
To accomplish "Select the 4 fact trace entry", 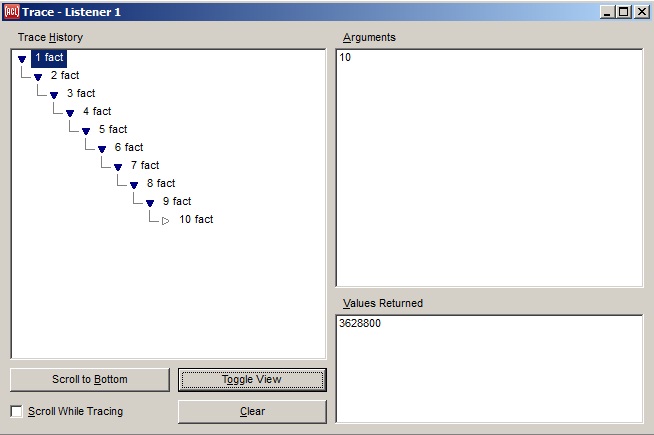I will tap(97, 111).
